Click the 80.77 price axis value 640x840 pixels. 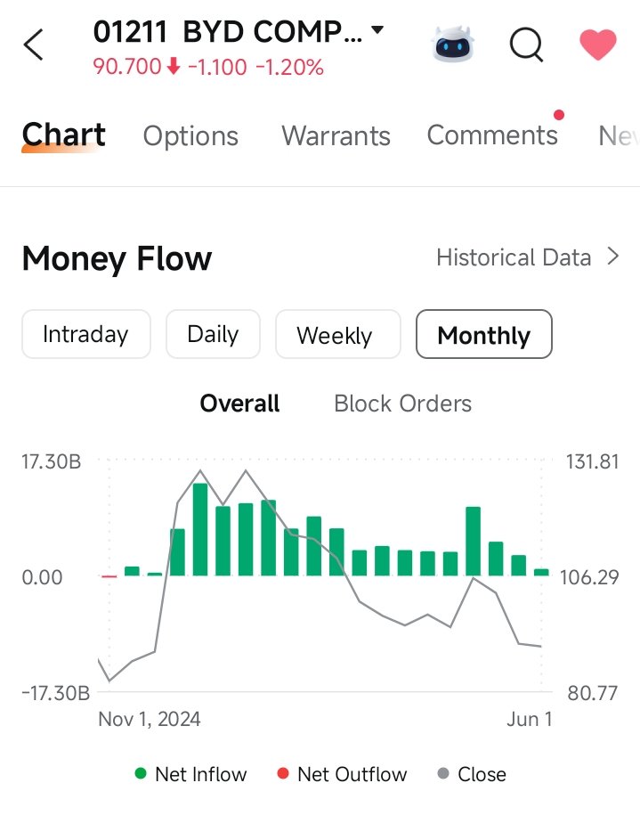click(592, 693)
